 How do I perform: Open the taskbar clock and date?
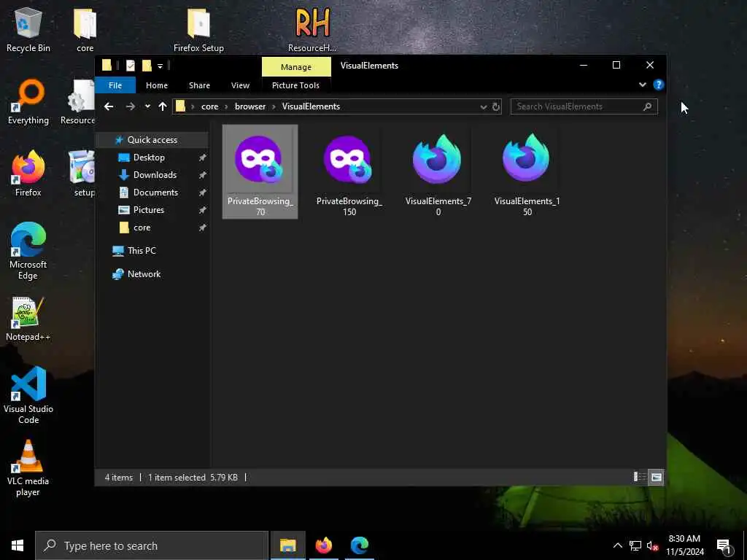point(684,545)
